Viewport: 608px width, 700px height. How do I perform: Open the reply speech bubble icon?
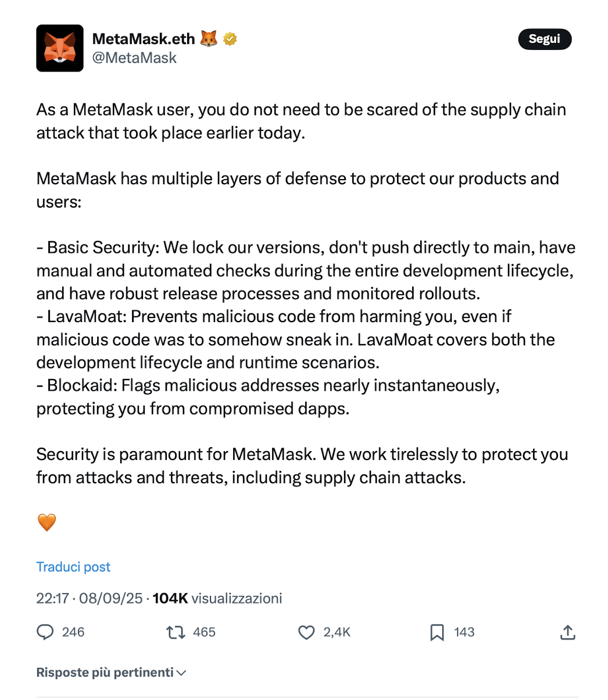[45, 632]
